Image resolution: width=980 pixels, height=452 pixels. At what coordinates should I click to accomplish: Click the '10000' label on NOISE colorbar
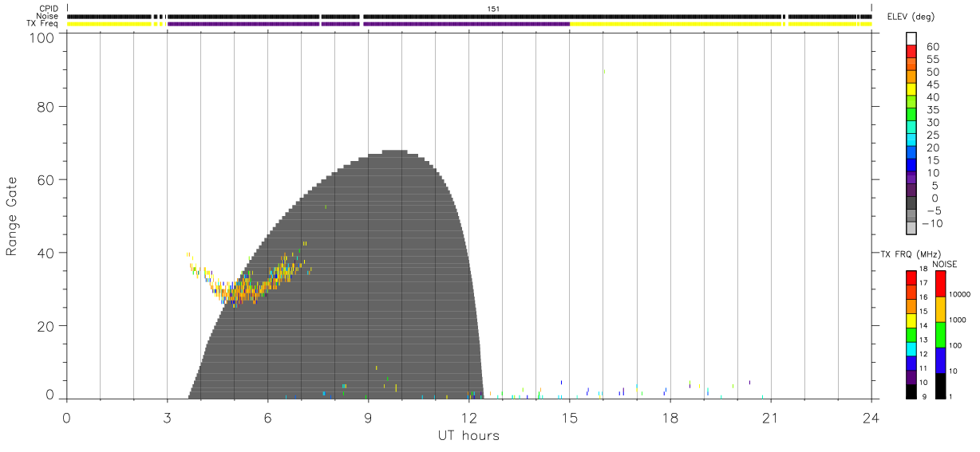pyautogui.click(x=959, y=294)
